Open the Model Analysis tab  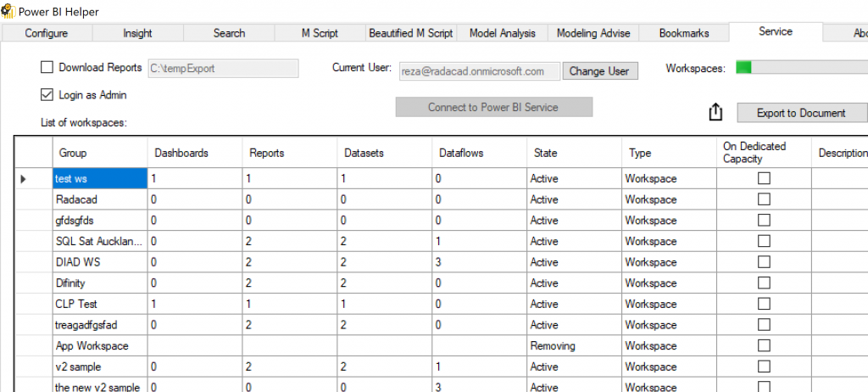503,33
